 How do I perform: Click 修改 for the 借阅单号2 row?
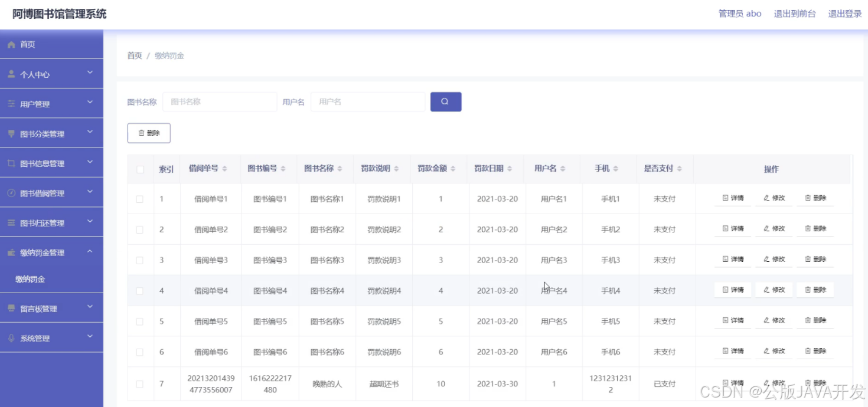tap(774, 228)
